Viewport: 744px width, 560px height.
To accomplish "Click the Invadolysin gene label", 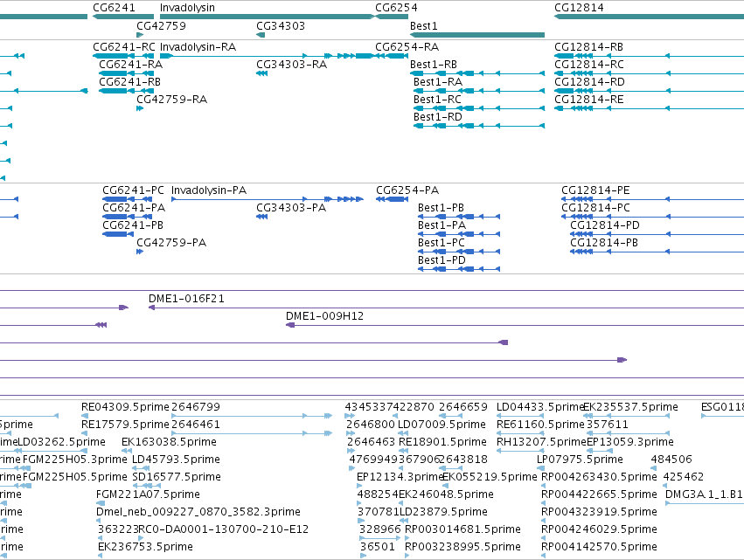I will coord(187,8).
